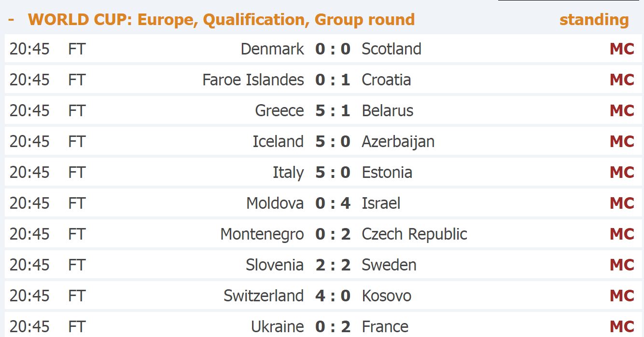
Task: Click MC for Ukraine vs France
Action: pos(622,326)
